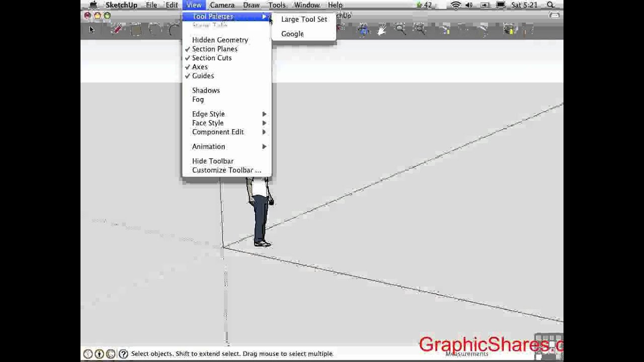Click the Zoom Extents tool
Image resolution: width=644 pixels, height=362 pixels.
pos(419,30)
